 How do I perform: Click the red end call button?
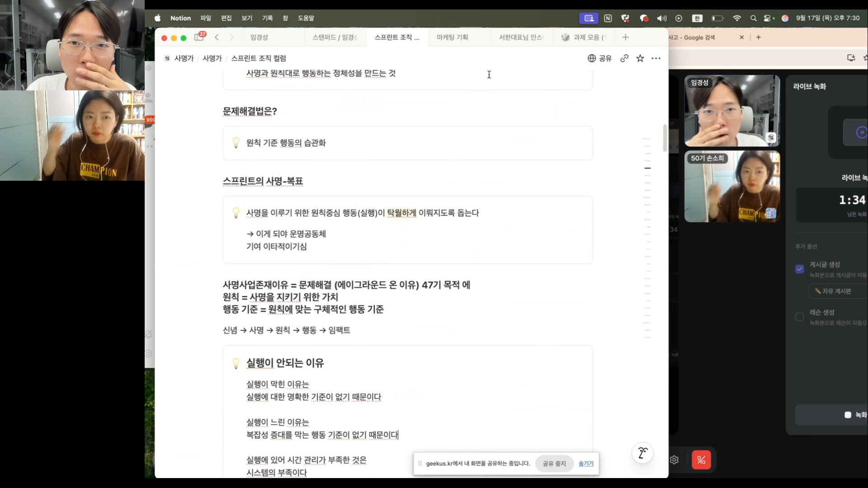pyautogui.click(x=701, y=460)
